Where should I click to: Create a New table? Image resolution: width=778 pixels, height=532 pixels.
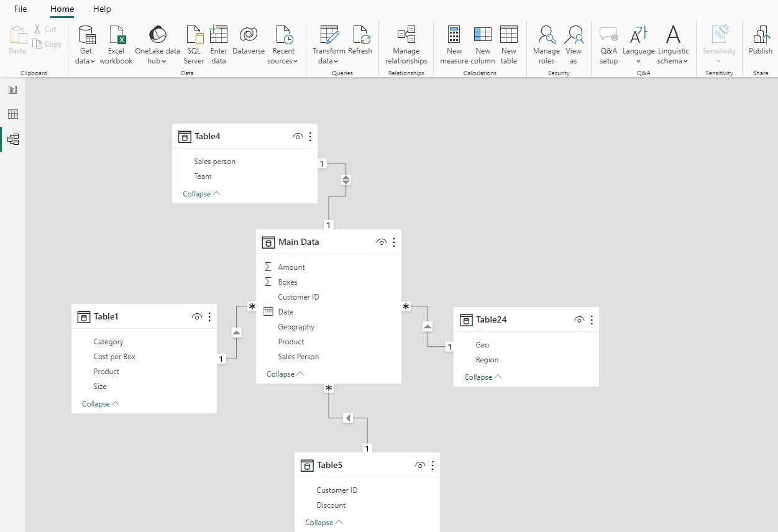click(509, 45)
